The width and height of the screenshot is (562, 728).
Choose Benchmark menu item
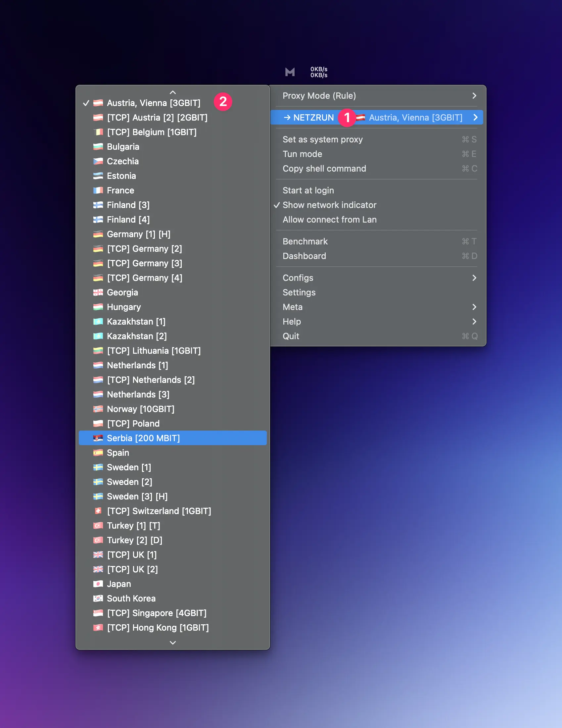tap(305, 241)
